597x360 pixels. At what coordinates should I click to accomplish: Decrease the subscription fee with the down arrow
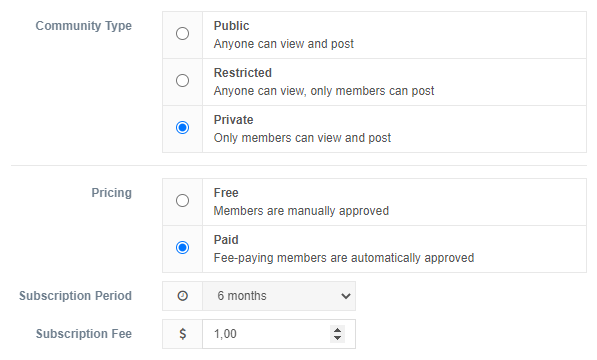(337, 338)
